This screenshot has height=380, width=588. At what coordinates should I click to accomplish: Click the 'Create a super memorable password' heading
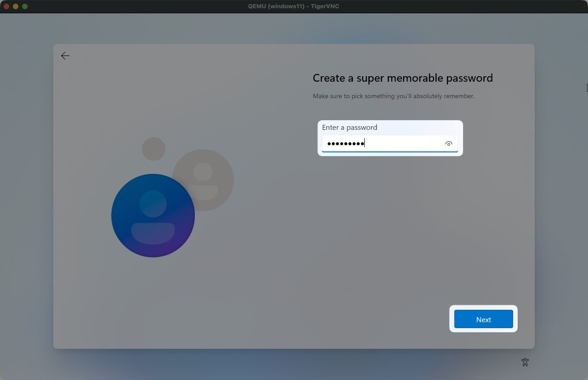pos(402,78)
